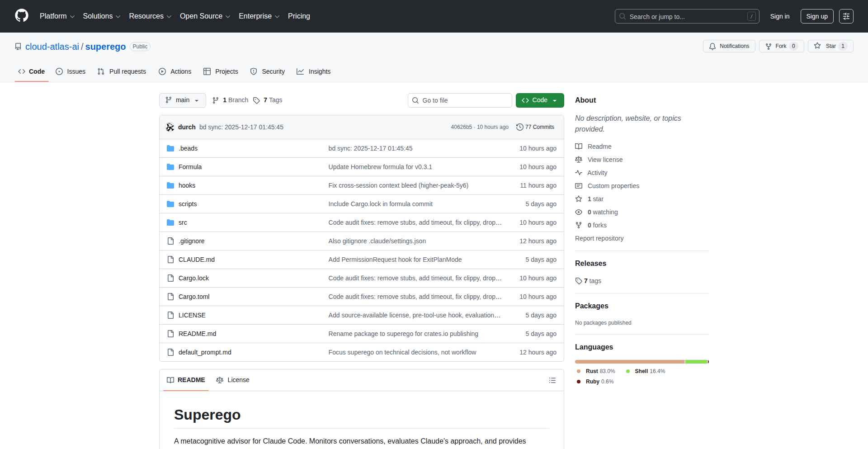This screenshot has width=868, height=449.
Task: Click the Rust segment of languages bar
Action: click(629, 362)
